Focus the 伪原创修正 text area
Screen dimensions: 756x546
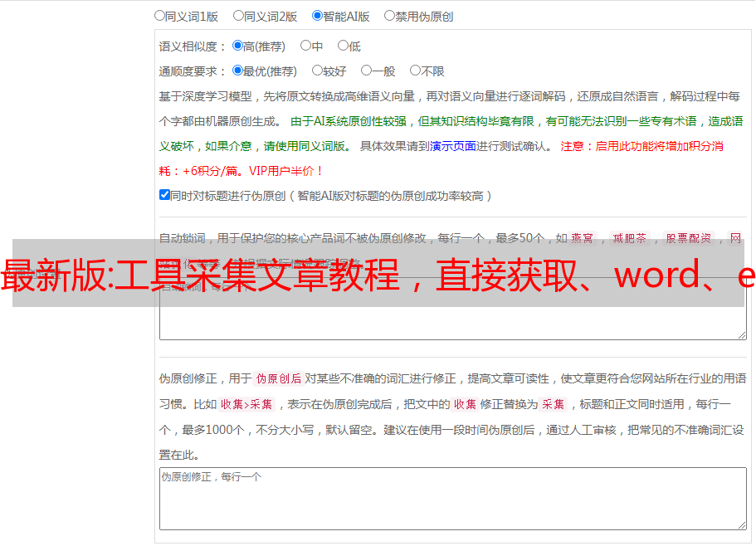[x=452, y=498]
